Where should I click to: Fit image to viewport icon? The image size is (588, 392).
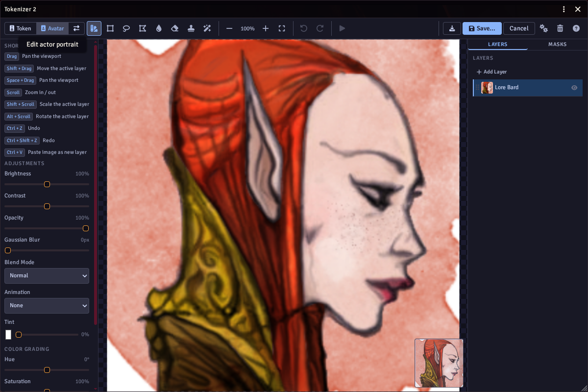point(282,28)
